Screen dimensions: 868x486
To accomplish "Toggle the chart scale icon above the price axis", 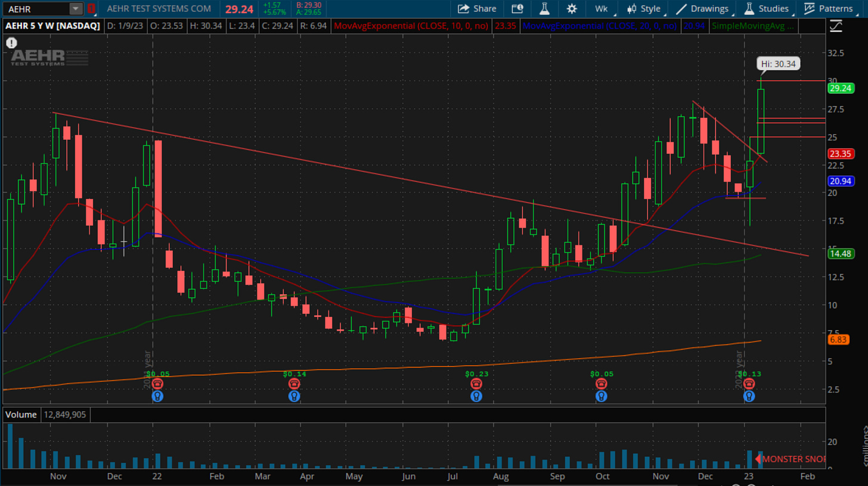I will pos(836,26).
